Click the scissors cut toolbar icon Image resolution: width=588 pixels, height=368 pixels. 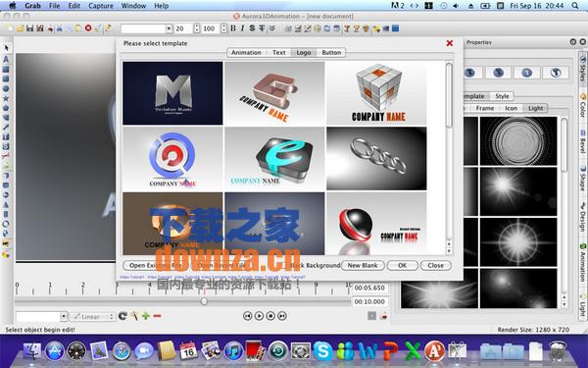[59, 28]
